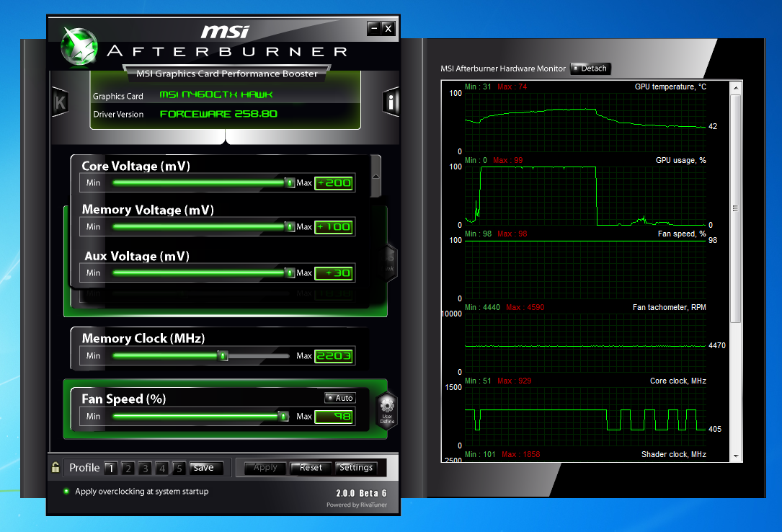Click the GPU usage graph
The image size is (782, 532).
[585, 195]
